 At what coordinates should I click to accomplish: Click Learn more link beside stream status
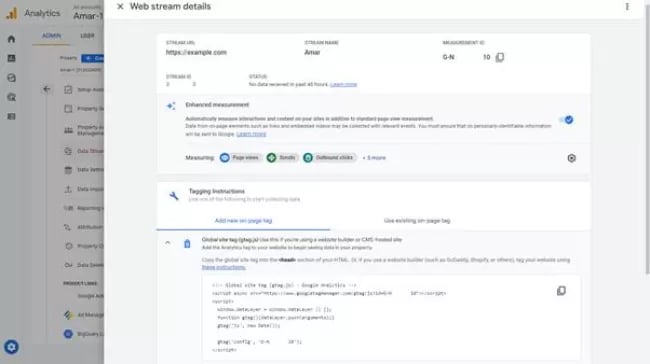point(343,85)
